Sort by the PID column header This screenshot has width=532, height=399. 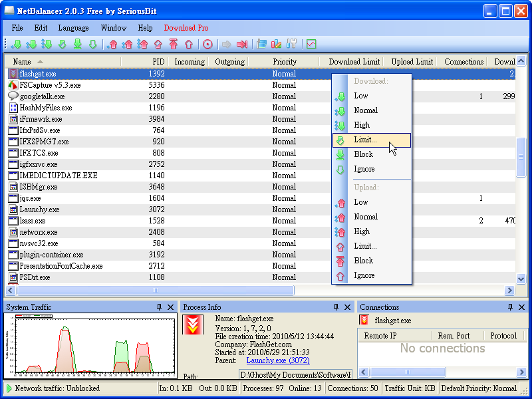(x=144, y=62)
